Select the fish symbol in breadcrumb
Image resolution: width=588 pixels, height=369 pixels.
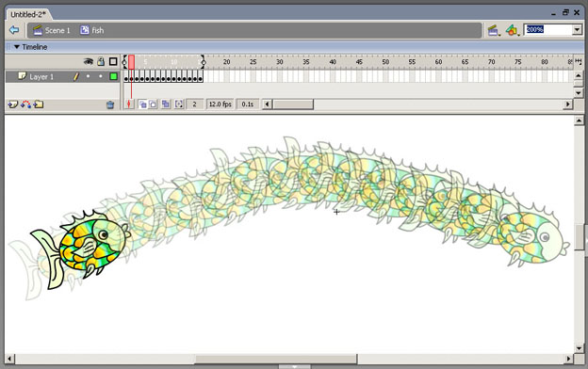point(92,30)
